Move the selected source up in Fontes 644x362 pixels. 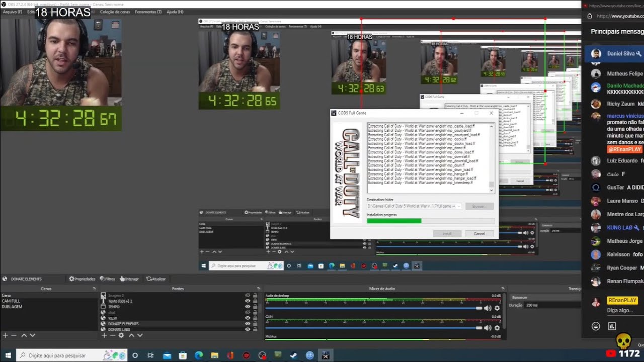point(131,335)
